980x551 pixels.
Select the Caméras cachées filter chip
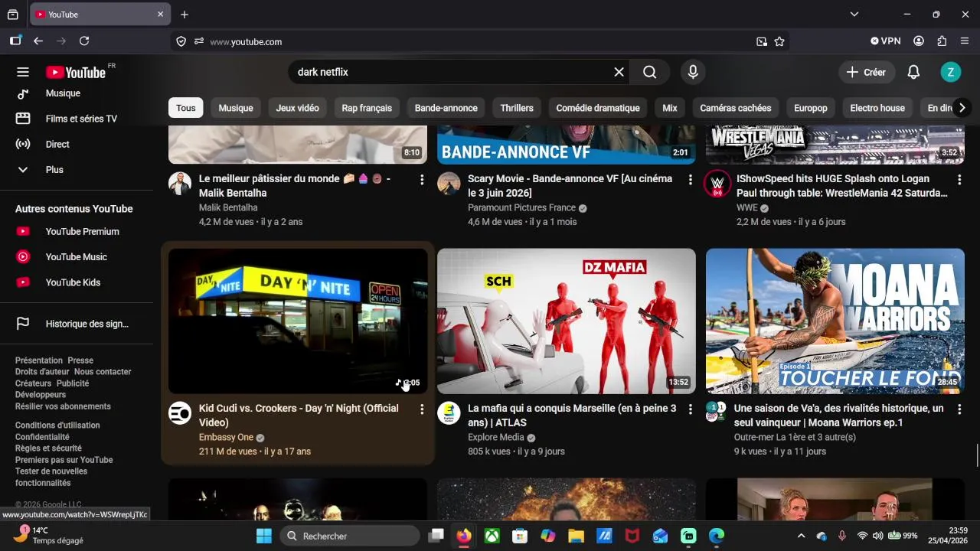click(x=736, y=108)
